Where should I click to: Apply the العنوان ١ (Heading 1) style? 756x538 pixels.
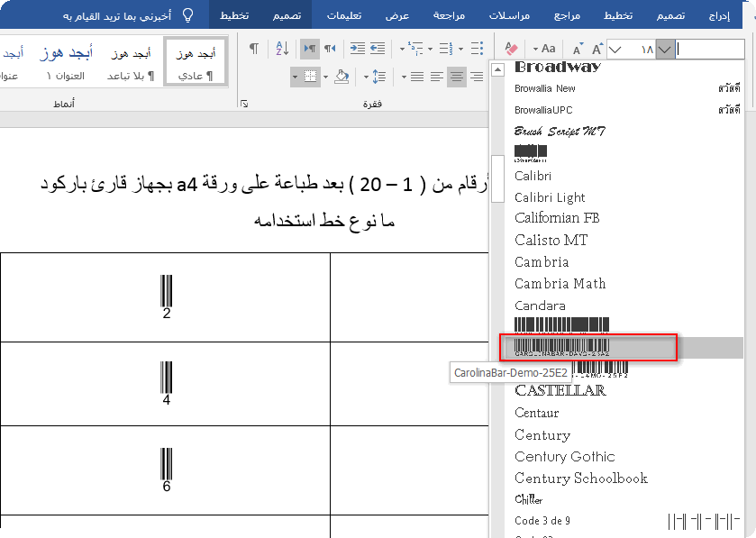pos(66,63)
